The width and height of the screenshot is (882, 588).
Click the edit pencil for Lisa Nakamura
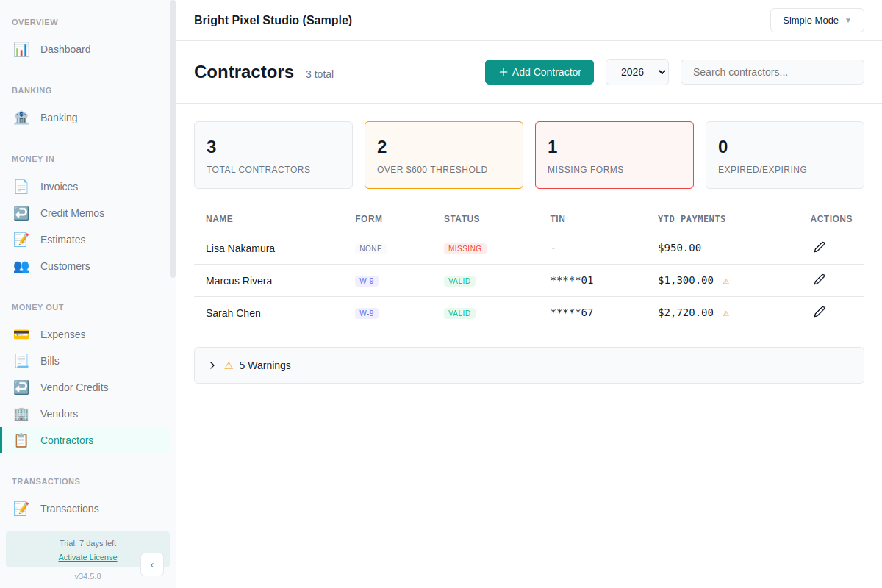pos(820,248)
